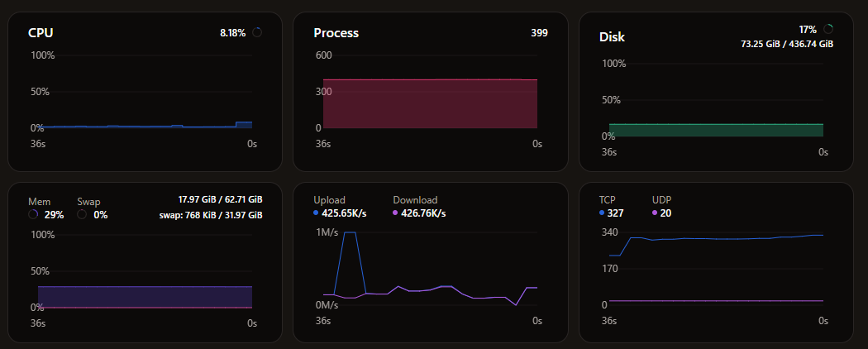This screenshot has height=349, width=868.
Task: Click the purple Download legend dot
Action: click(395, 213)
